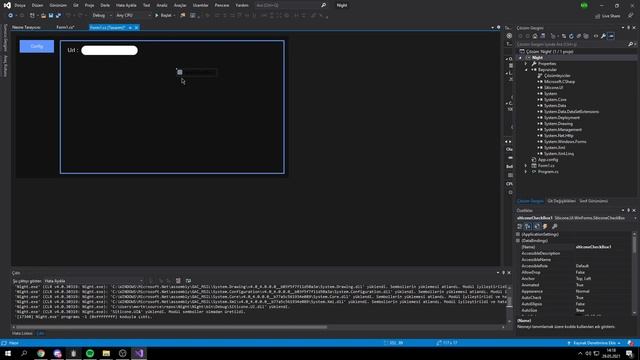Screen dimensions: 640x360
Task: Open the Uzantılar menu
Action: pyautogui.click(x=200, y=5)
